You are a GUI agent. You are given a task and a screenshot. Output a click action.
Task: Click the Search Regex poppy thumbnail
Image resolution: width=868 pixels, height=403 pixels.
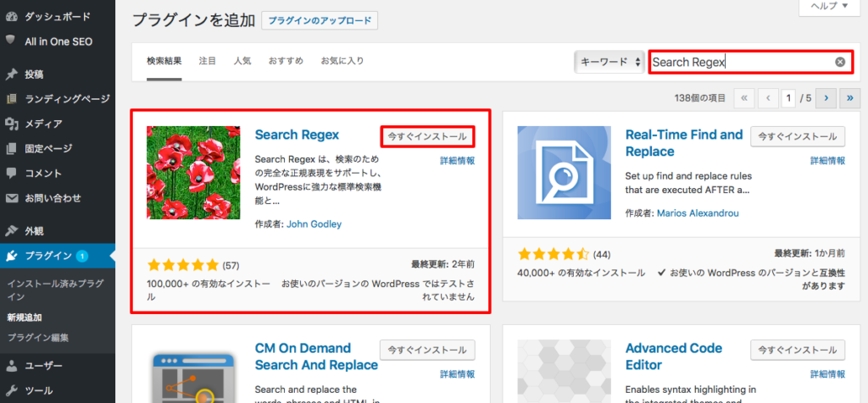[x=193, y=173]
